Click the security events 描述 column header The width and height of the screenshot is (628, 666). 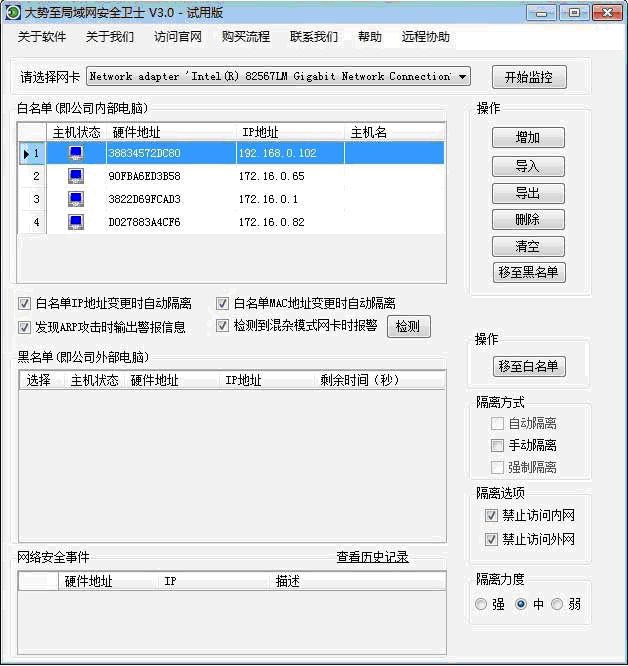pos(358,581)
